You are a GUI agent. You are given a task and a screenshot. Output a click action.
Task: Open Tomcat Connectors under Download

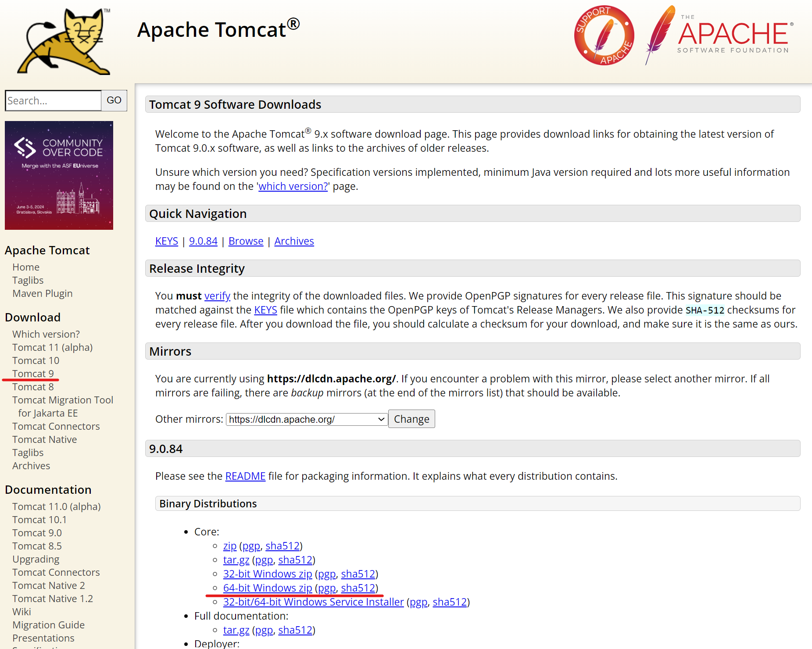coord(56,426)
